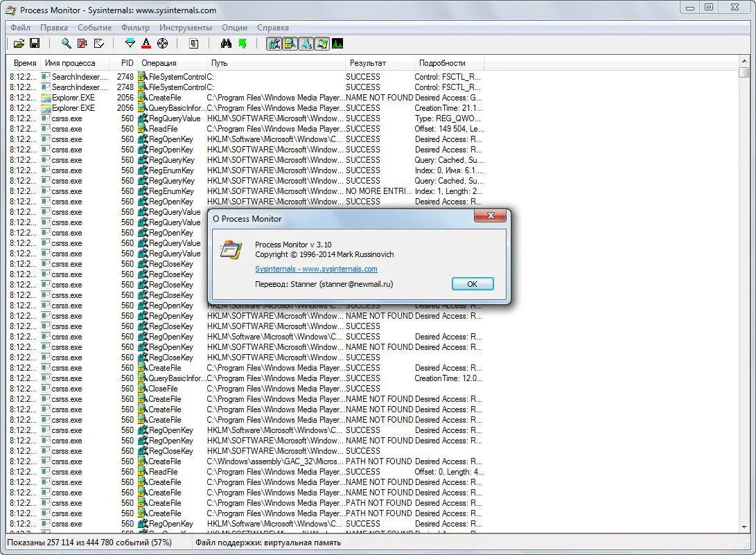The image size is (756, 555).
Task: Click the vertical scrollbar thumb
Action: (744, 72)
